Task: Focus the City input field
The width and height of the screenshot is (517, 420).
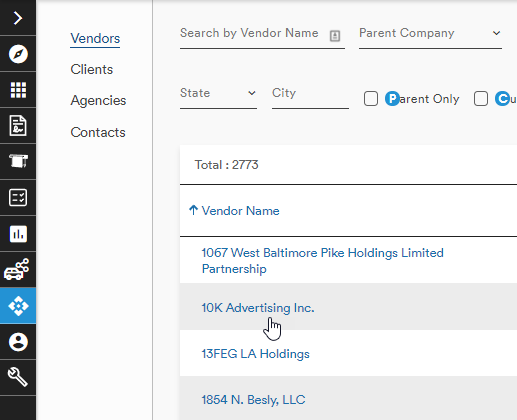Action: coord(310,93)
